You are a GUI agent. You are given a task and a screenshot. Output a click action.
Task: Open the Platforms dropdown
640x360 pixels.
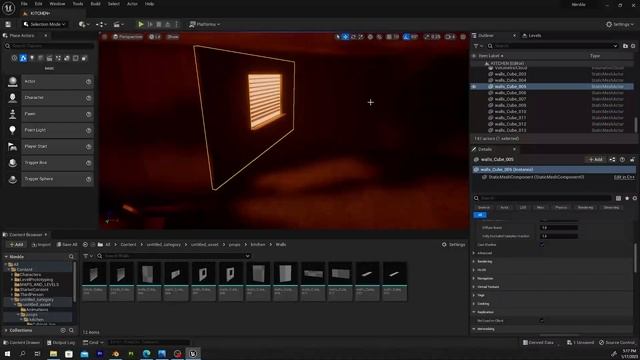coord(204,24)
